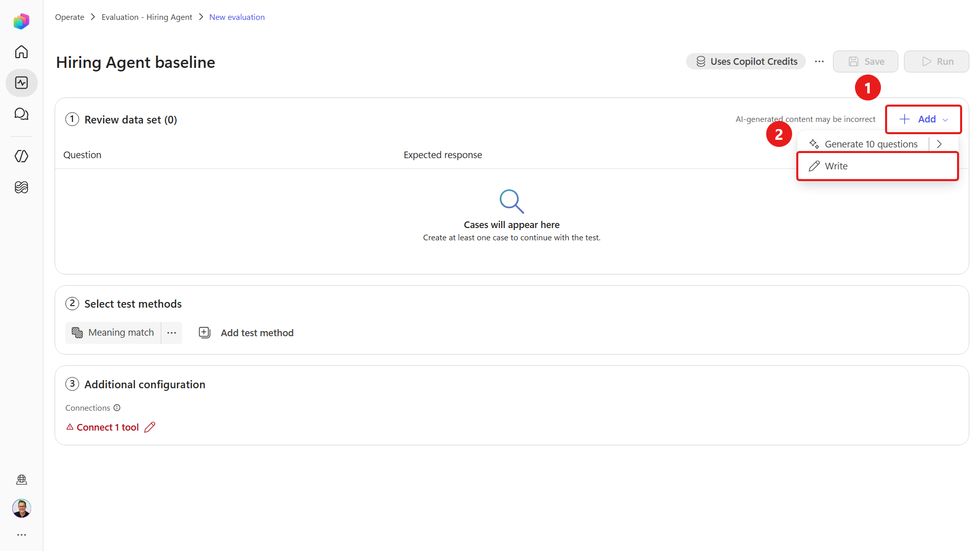Select Generate 10 questions menu entry
Viewport: 980px width, 551px height.
click(864, 144)
